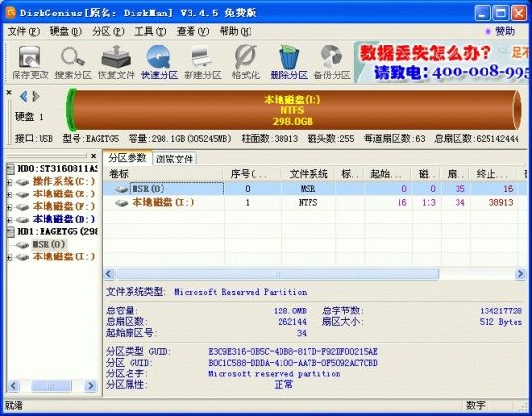Select 操作系统(C:) in the disk tree
Image resolution: width=532 pixels, height=416 pixels.
tap(64, 182)
